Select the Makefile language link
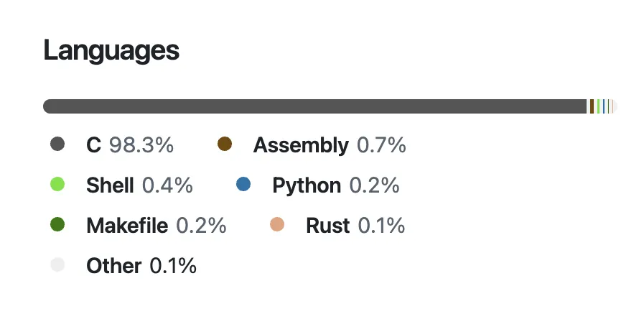Screen dimensions: 644x327 click(x=127, y=226)
